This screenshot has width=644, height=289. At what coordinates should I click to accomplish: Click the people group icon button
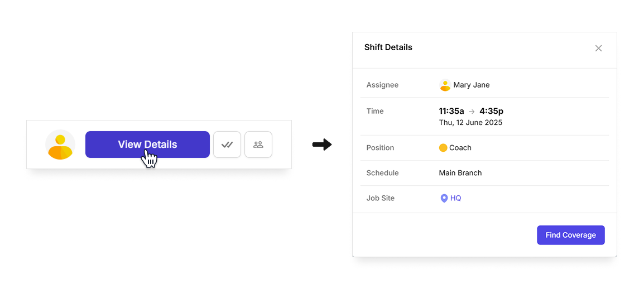258,144
